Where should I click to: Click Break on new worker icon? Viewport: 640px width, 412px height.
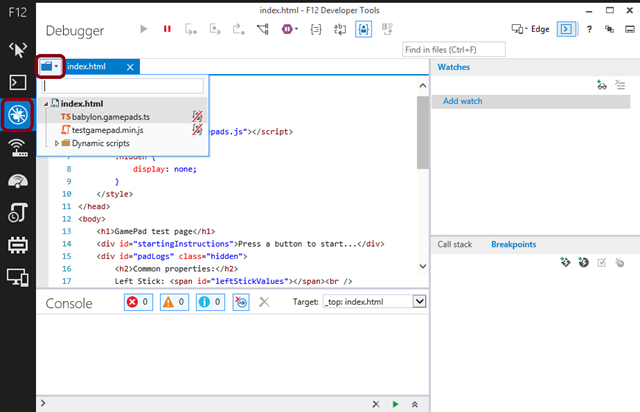click(263, 29)
